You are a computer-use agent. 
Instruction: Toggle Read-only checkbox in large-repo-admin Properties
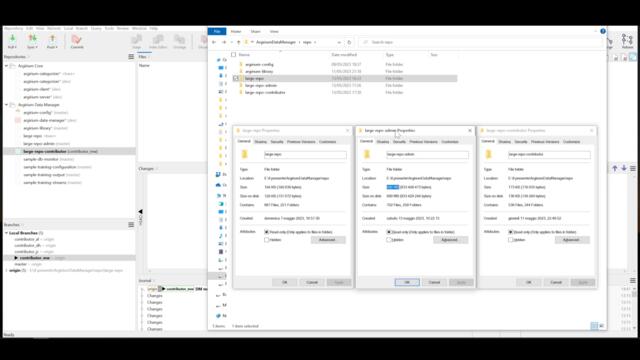(x=389, y=232)
